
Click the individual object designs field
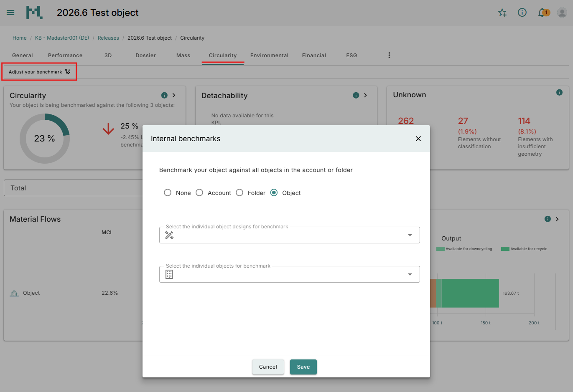pos(289,235)
